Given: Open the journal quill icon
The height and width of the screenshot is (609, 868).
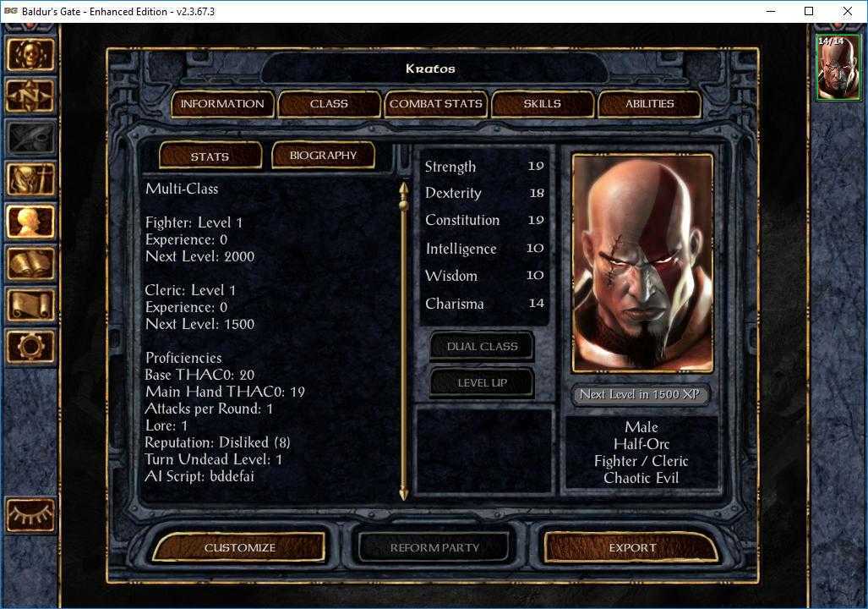Looking at the screenshot, I should (x=30, y=137).
